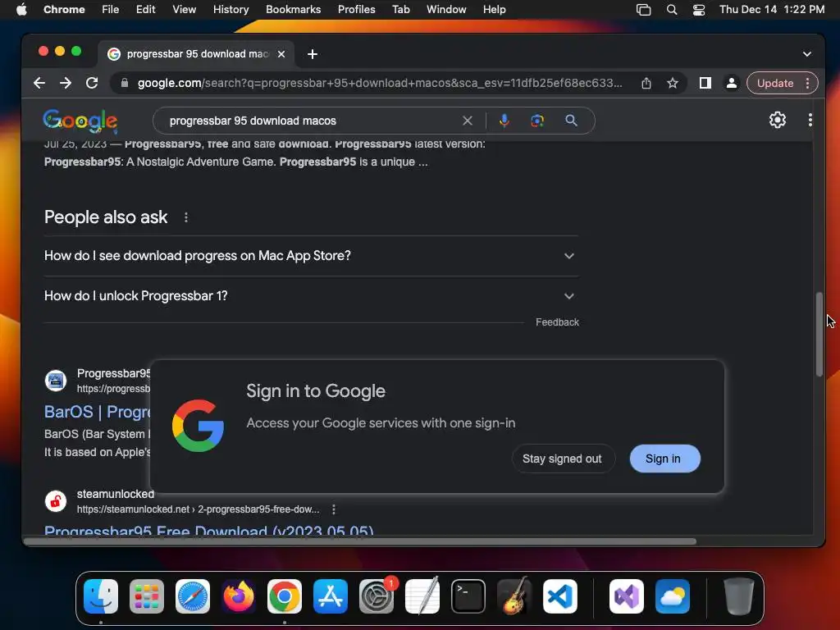The image size is (840, 630).
Task: Reload the Google search page
Action: pyautogui.click(x=92, y=83)
